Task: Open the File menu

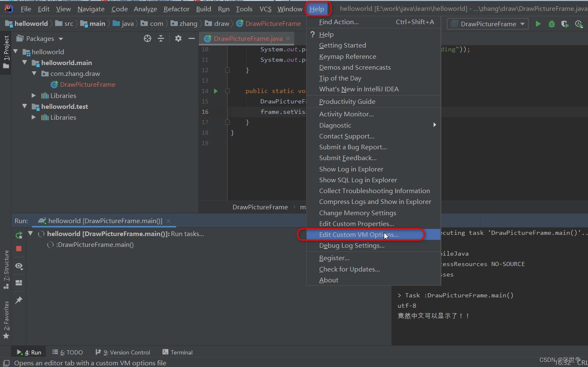Action: click(x=26, y=9)
